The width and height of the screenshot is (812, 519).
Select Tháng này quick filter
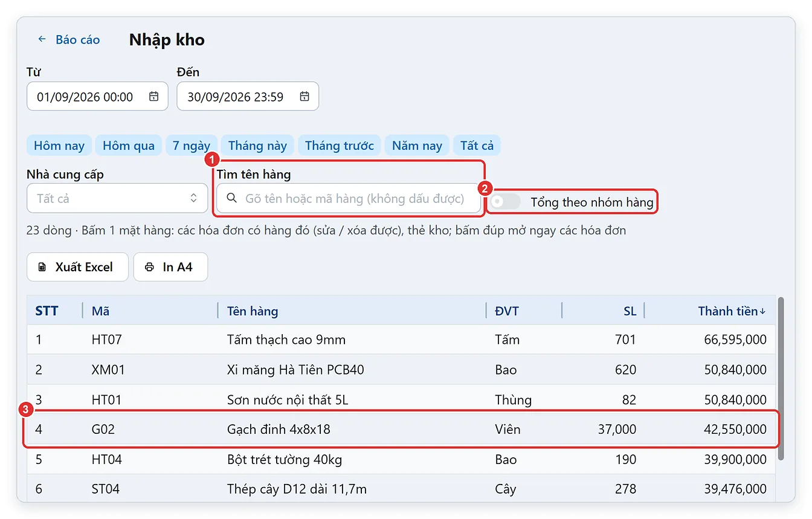point(257,146)
